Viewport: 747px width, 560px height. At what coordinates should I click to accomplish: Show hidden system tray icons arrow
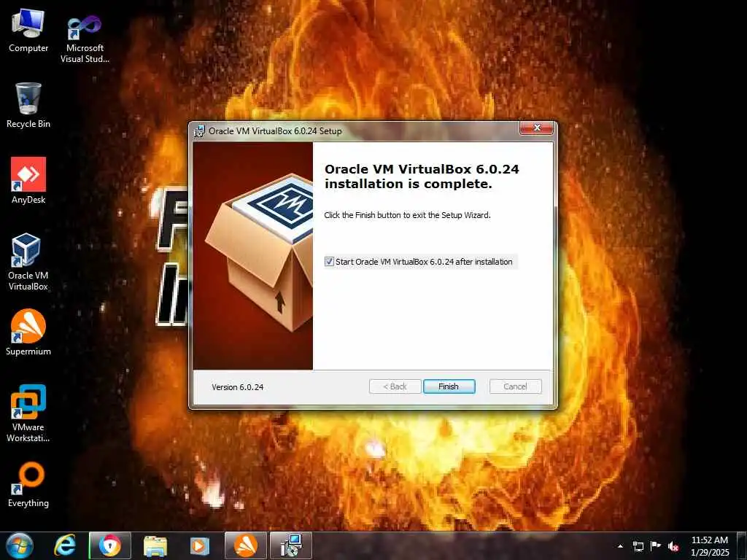click(620, 546)
